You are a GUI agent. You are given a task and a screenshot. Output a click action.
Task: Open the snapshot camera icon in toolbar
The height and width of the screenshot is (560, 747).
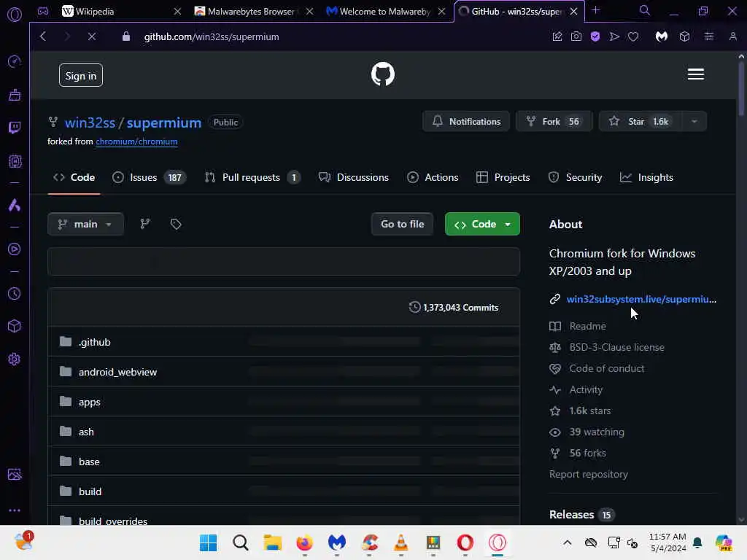tap(576, 36)
